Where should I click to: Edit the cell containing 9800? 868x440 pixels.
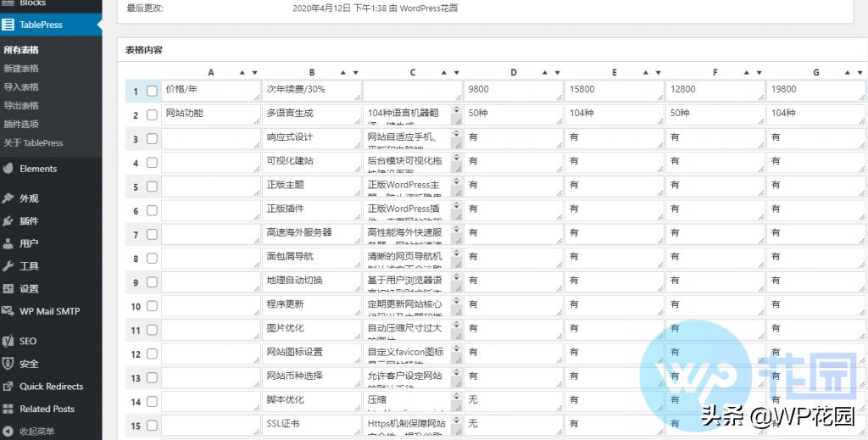[514, 92]
